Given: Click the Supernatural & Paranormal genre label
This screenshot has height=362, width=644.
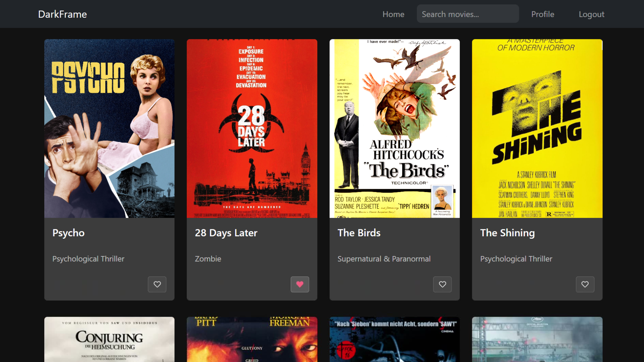Looking at the screenshot, I should (384, 259).
